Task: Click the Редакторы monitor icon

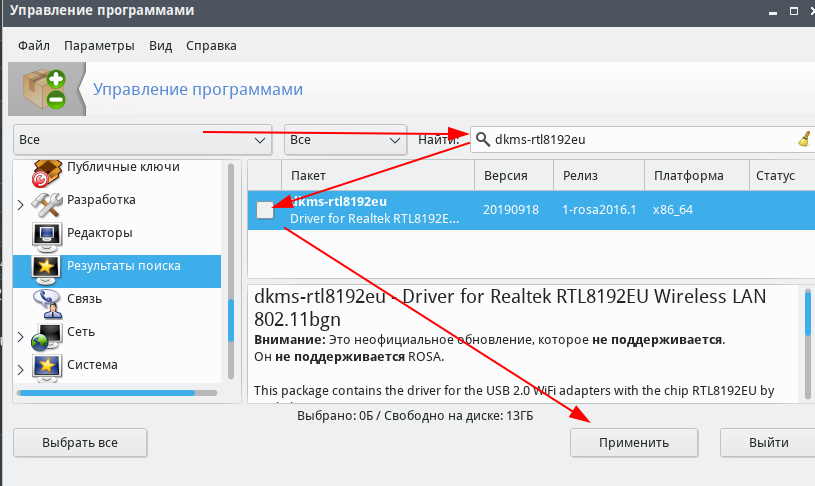Action: coord(47,238)
